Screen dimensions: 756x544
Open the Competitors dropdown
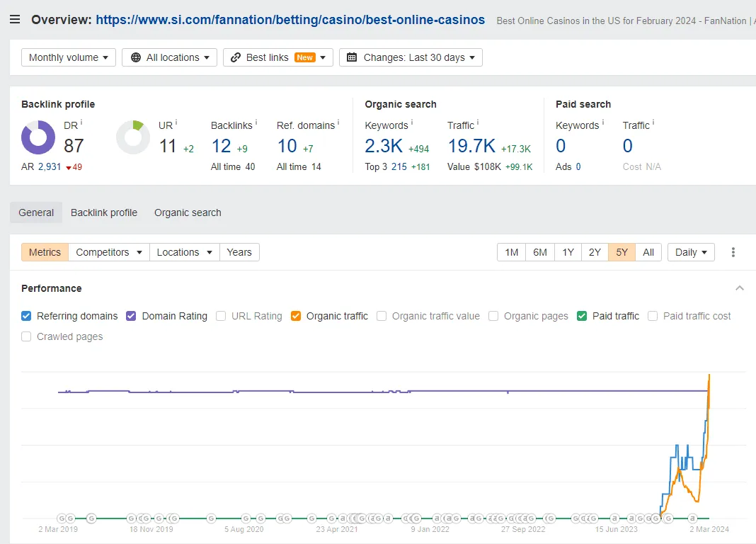108,252
